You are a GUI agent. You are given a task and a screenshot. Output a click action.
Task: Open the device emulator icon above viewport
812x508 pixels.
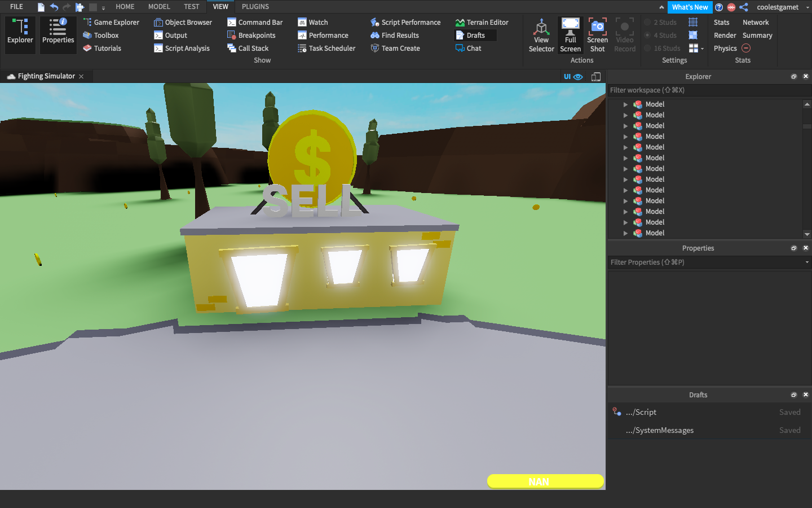click(596, 77)
